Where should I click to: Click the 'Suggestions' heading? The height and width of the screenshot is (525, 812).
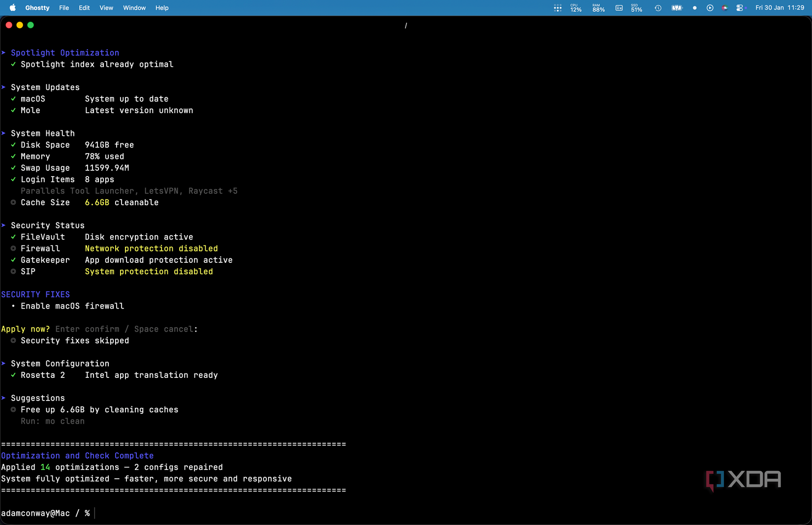(x=38, y=398)
